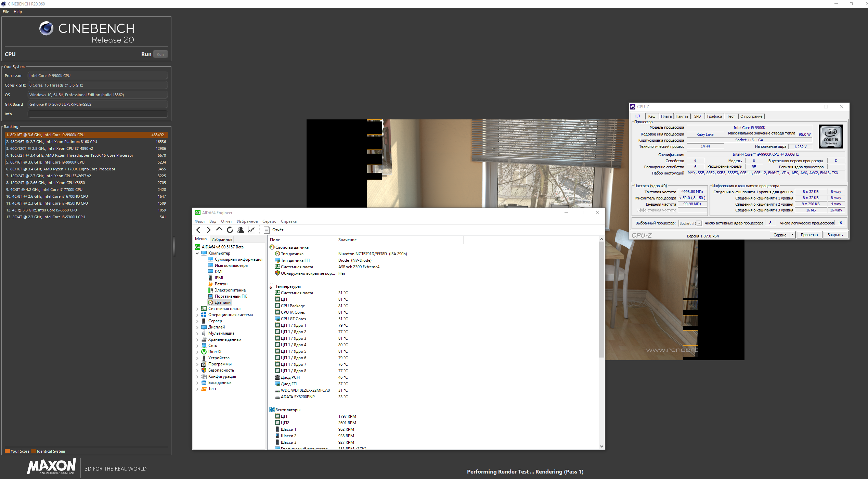Switch to the Память tab in CPU-Z
868x479 pixels.
[682, 116]
